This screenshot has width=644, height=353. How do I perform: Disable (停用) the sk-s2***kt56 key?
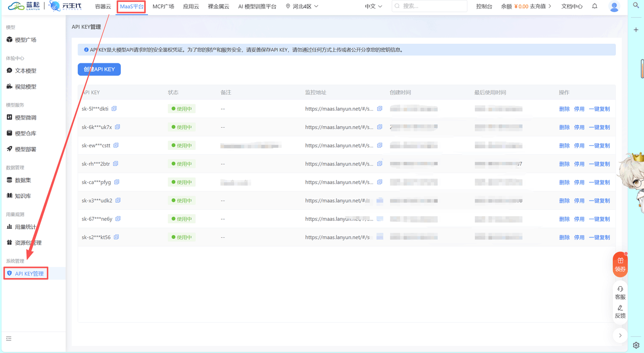pos(579,237)
